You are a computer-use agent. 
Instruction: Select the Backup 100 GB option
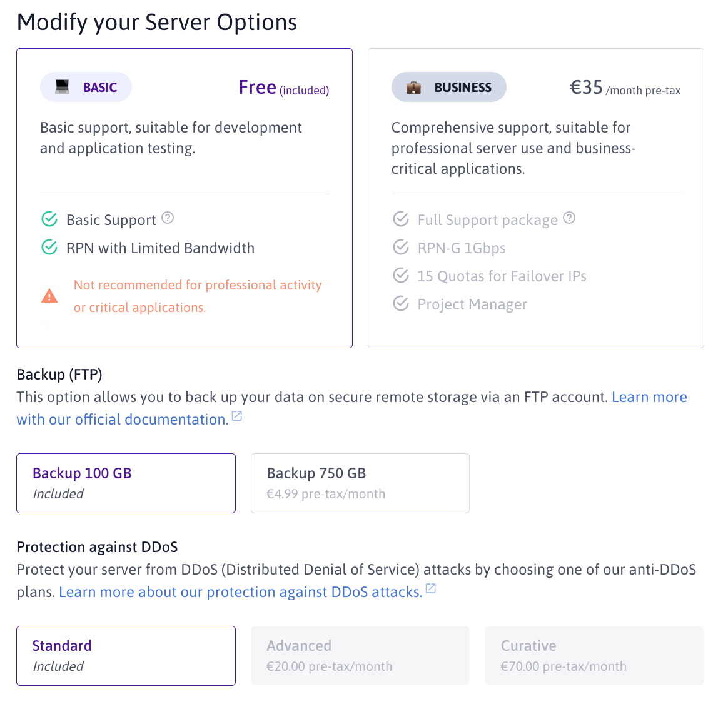coord(126,483)
